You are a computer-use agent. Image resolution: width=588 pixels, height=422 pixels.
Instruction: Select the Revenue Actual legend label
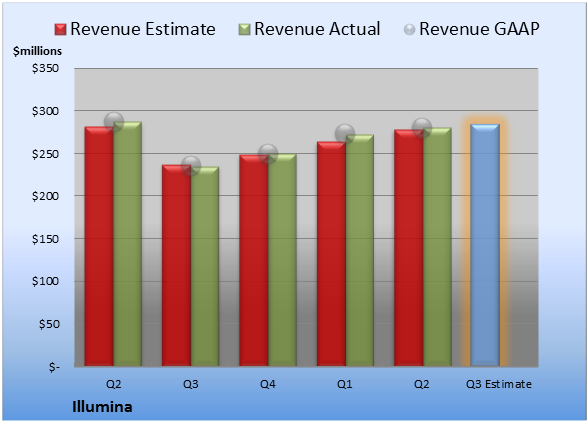click(x=317, y=29)
